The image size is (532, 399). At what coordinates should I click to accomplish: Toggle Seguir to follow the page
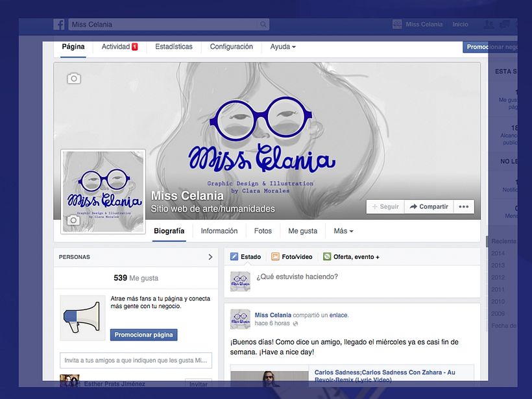coord(385,206)
